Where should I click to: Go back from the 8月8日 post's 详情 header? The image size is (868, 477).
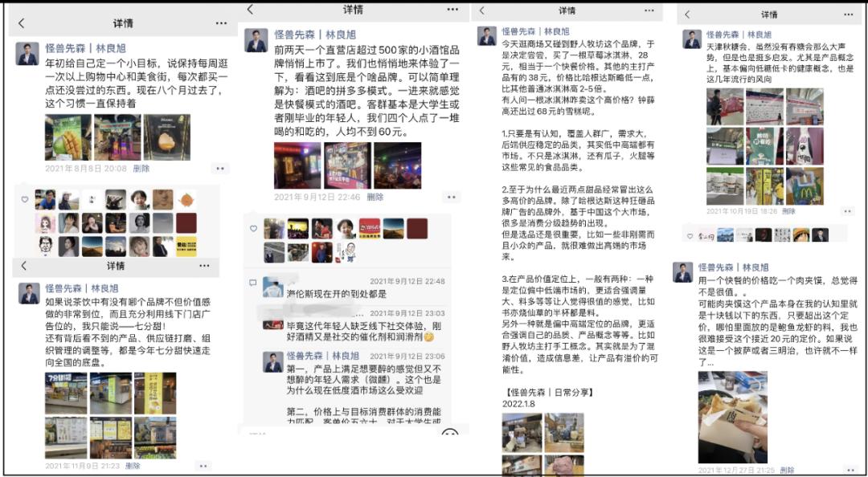22,23
